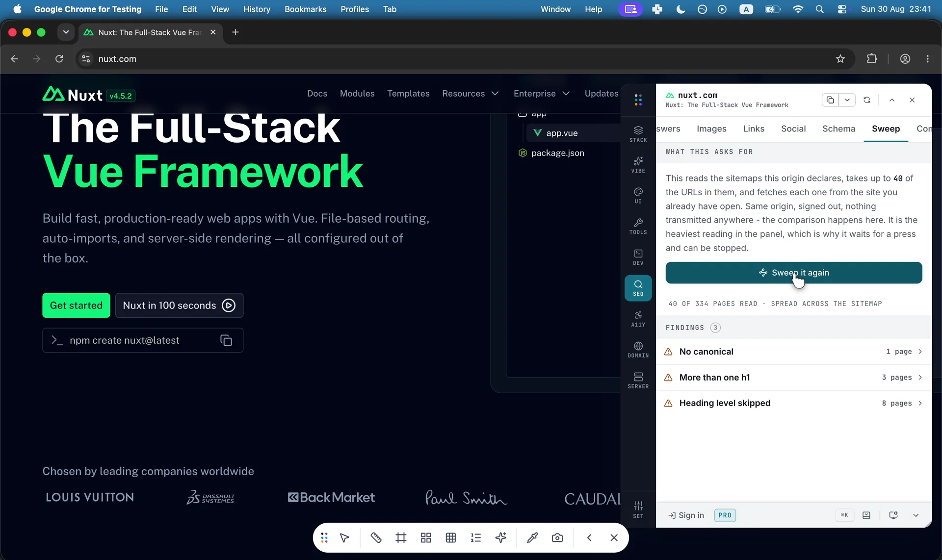Screen dimensions: 942x560
Task: Select the frame crop tool in floating toolbar
Action: point(401,538)
